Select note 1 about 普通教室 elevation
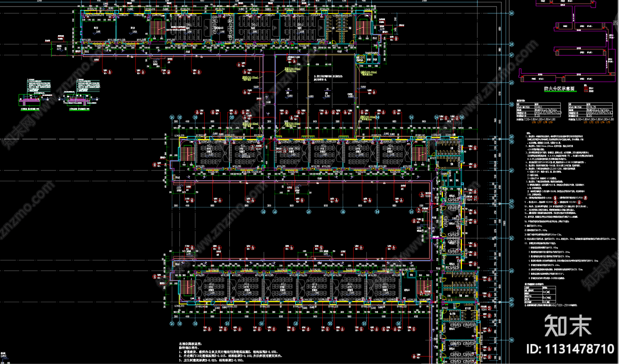The image size is (619, 364). click(228, 352)
